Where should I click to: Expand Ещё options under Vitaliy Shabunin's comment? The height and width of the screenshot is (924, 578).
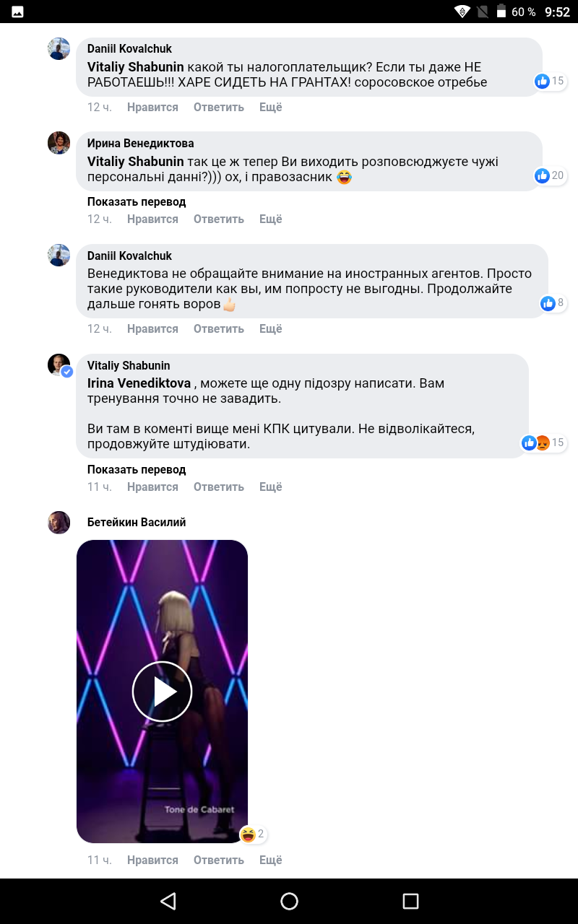point(270,487)
